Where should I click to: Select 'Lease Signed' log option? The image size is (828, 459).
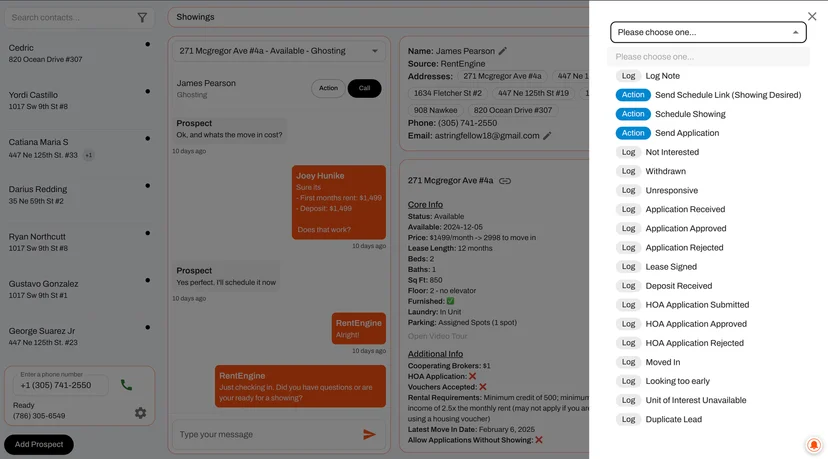coord(708,267)
